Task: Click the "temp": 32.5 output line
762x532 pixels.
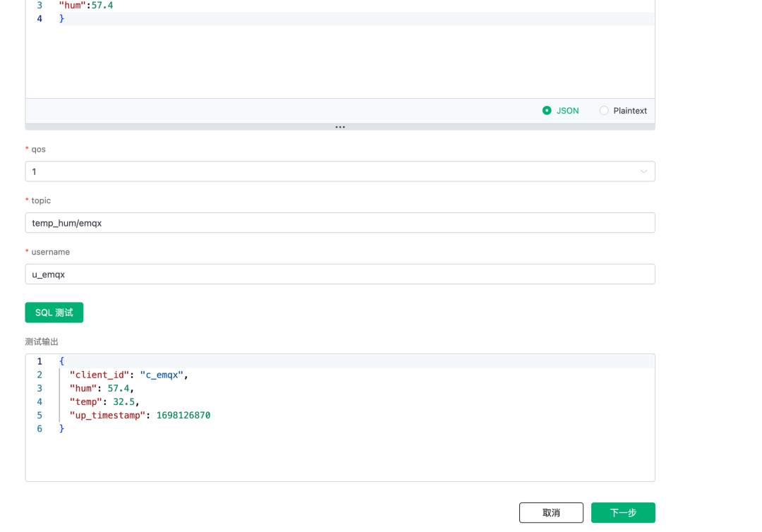Action: pyautogui.click(x=104, y=402)
